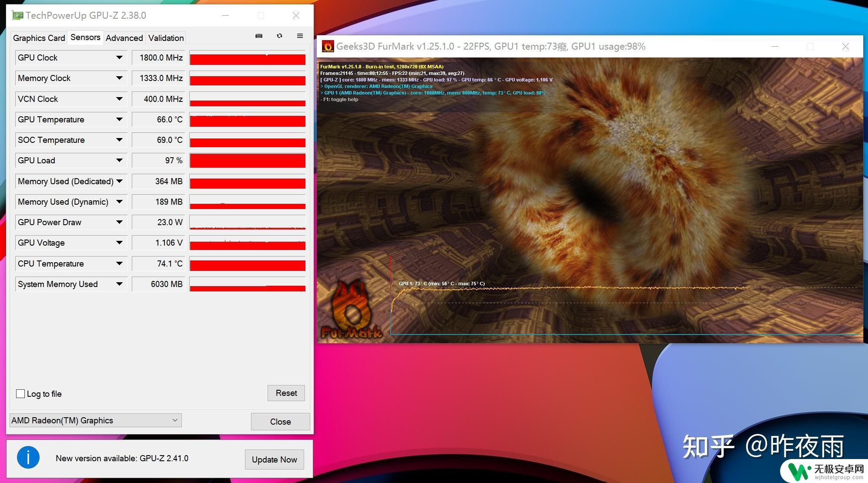This screenshot has width=868, height=483.
Task: Click the 400.0 MHz VCN Clock value
Action: coord(158,99)
